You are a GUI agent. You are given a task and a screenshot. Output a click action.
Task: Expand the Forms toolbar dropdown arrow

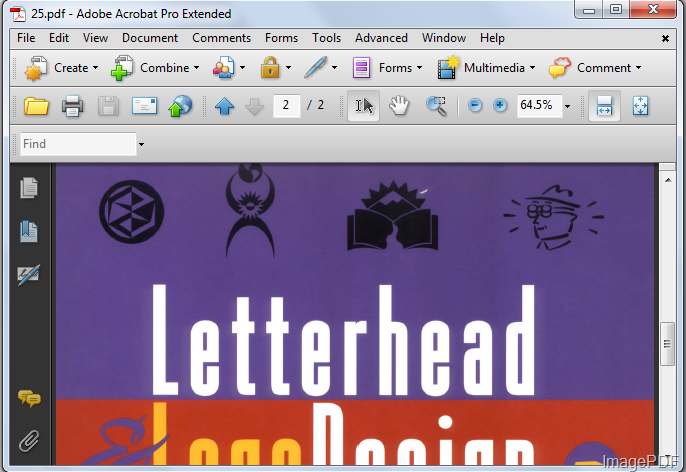coord(419,68)
